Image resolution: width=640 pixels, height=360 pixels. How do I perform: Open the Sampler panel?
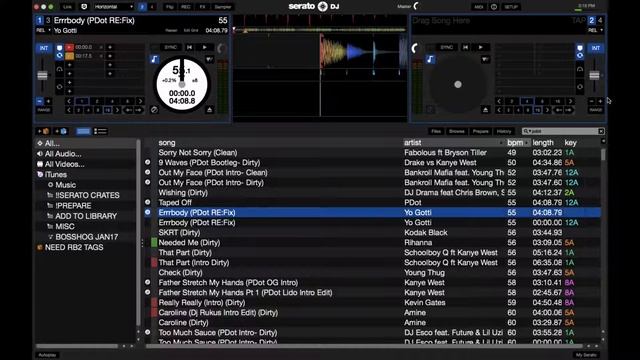point(223,7)
